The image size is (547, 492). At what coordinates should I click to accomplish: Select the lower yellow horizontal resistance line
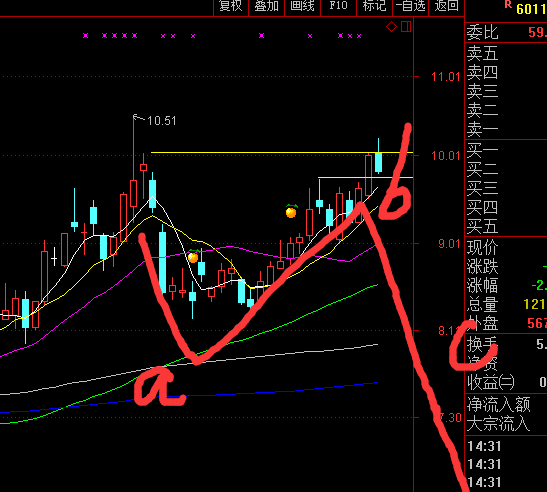click(365, 178)
